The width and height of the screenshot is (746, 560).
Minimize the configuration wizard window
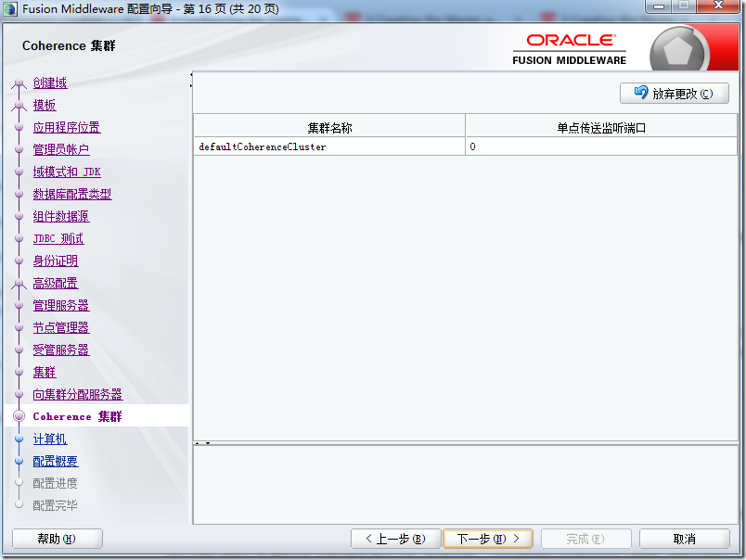pyautogui.click(x=659, y=6)
